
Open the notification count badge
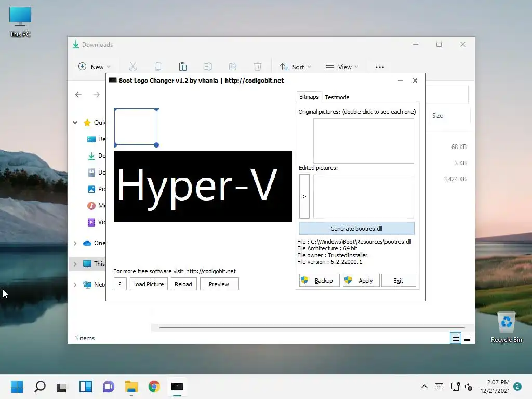click(517, 387)
